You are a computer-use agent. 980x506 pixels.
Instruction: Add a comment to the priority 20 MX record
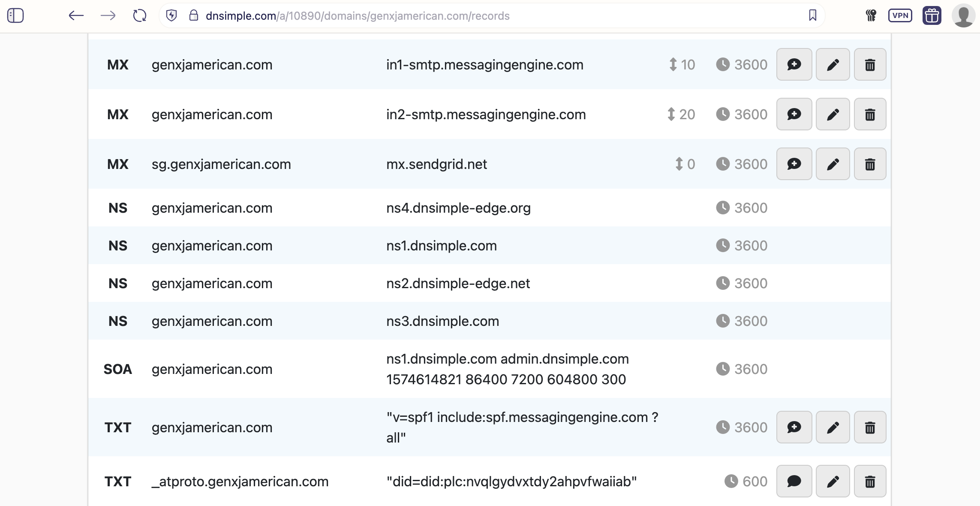[794, 114]
